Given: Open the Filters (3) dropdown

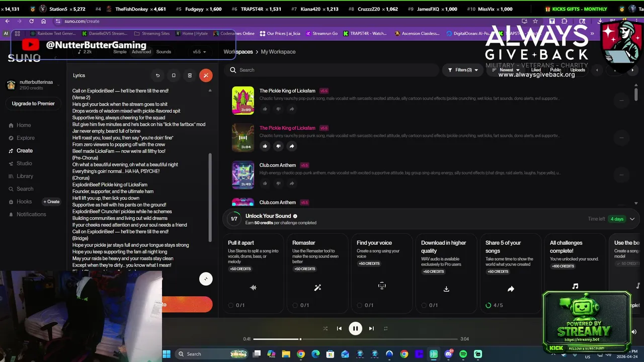Looking at the screenshot, I should pyautogui.click(x=463, y=70).
